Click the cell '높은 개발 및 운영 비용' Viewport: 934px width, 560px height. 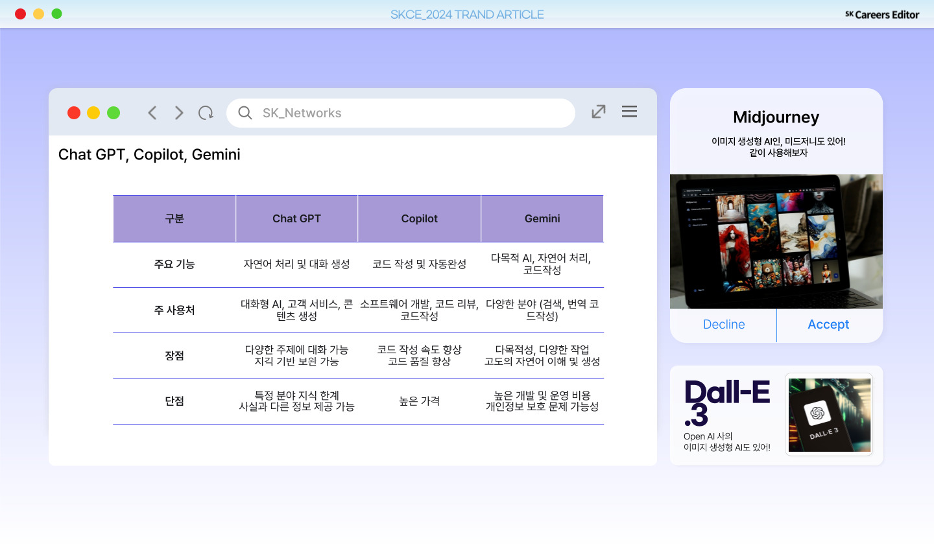[x=542, y=395]
